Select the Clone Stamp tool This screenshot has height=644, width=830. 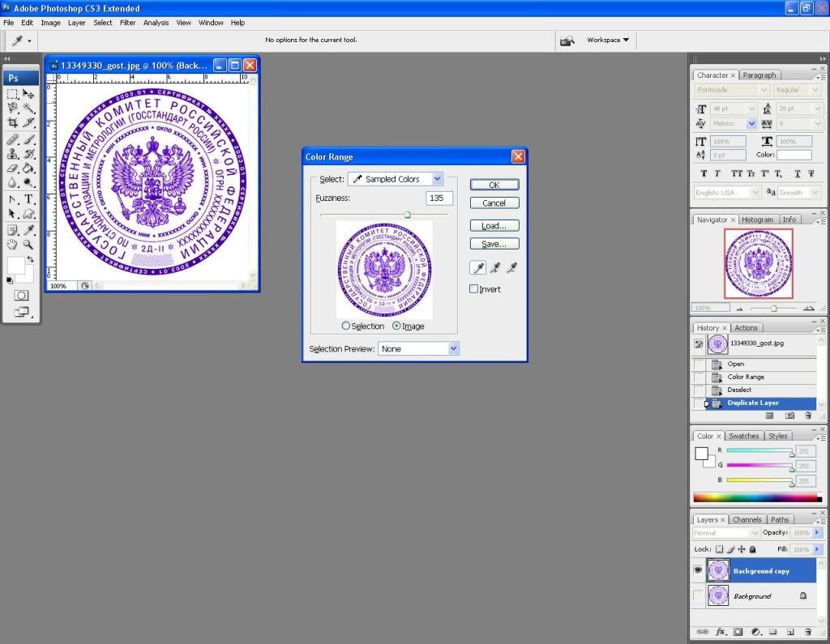[12, 154]
